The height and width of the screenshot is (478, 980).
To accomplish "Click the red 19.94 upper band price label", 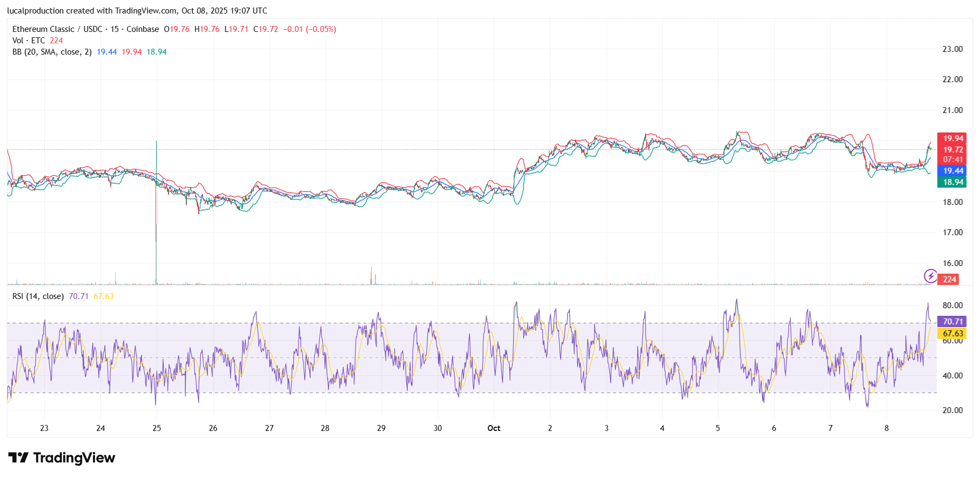I will [952, 138].
